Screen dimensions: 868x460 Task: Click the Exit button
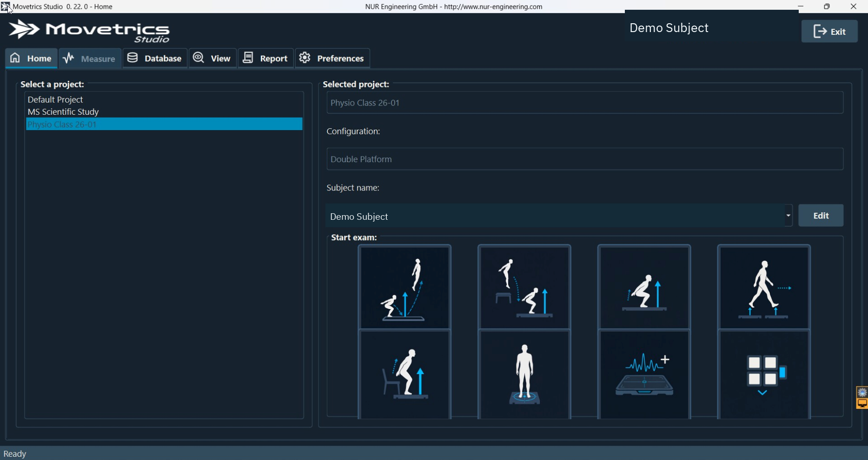(829, 32)
